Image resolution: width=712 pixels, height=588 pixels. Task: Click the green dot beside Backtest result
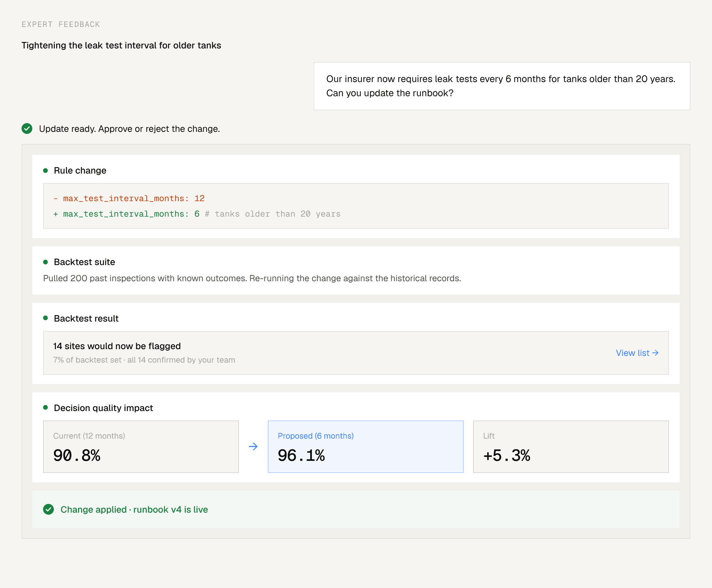tap(45, 318)
